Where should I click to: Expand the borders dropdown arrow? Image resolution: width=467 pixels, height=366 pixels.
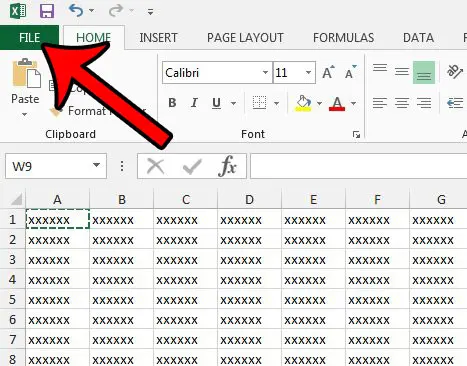276,103
